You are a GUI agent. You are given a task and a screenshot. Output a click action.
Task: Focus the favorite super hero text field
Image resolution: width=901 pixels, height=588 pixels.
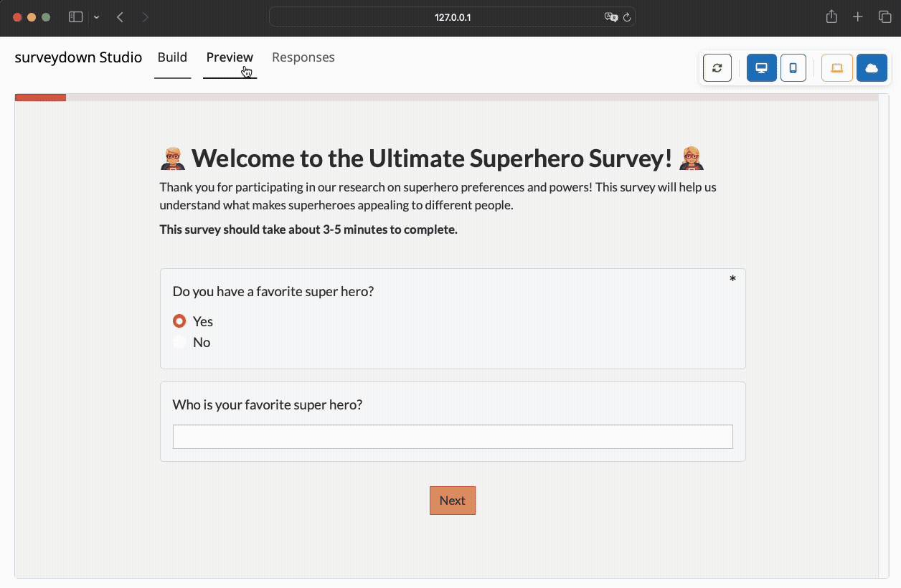pyautogui.click(x=453, y=437)
